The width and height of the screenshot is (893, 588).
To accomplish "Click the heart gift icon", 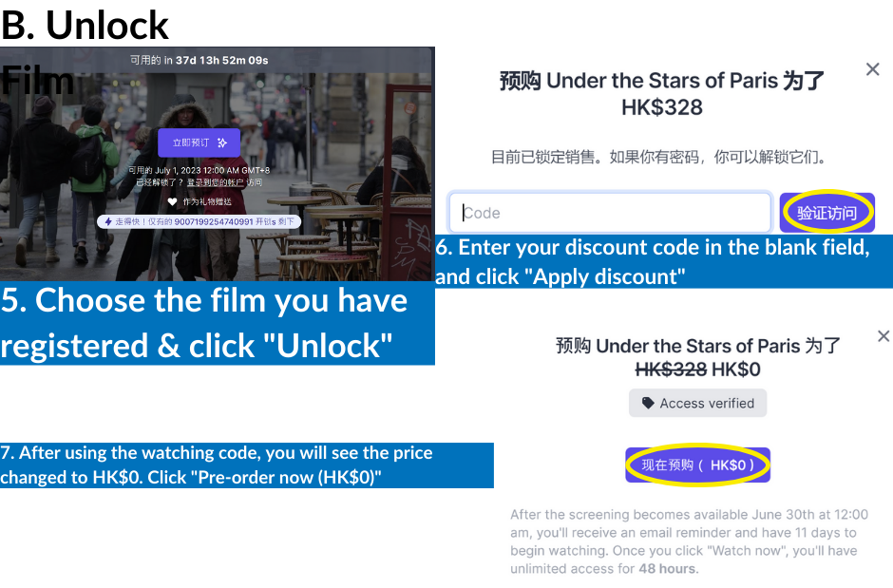I will click(x=173, y=201).
